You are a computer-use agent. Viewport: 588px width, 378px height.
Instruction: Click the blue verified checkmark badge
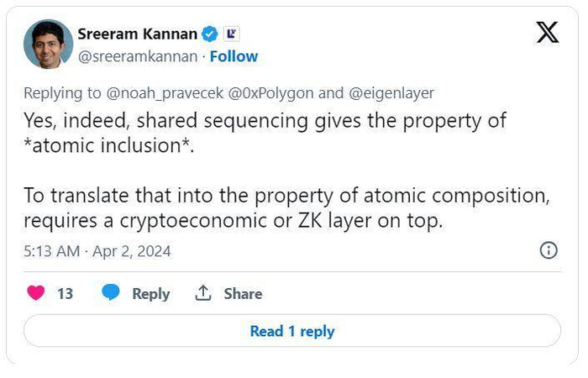(x=212, y=34)
